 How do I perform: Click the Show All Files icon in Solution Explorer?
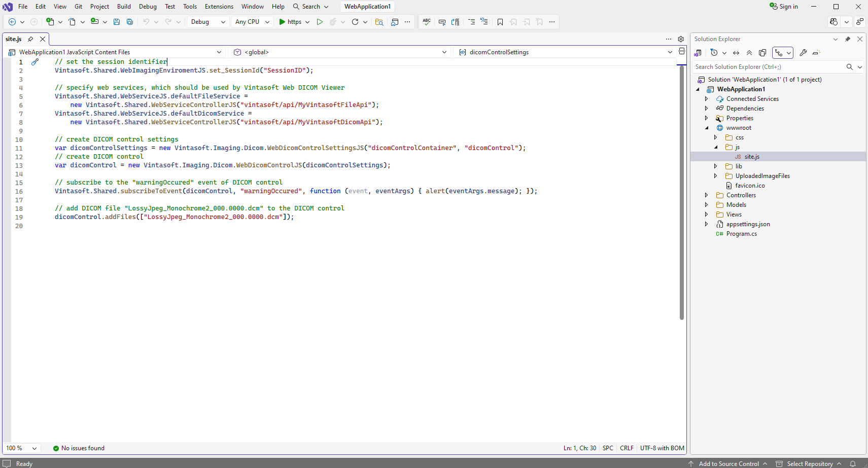[762, 53]
